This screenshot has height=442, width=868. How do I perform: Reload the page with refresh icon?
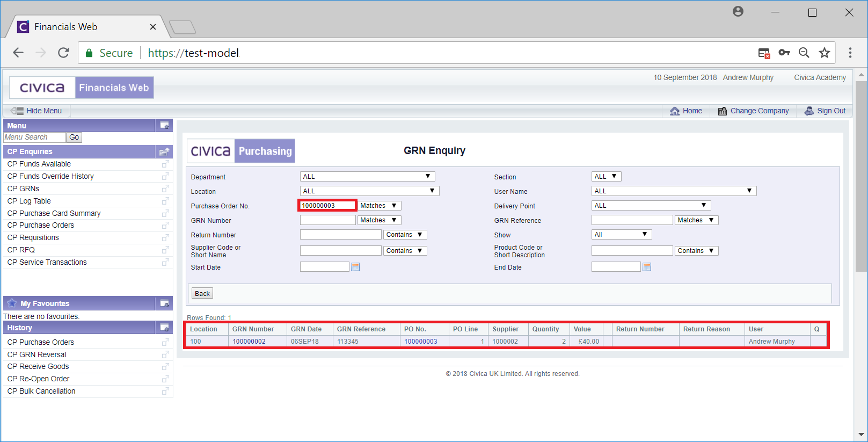63,53
